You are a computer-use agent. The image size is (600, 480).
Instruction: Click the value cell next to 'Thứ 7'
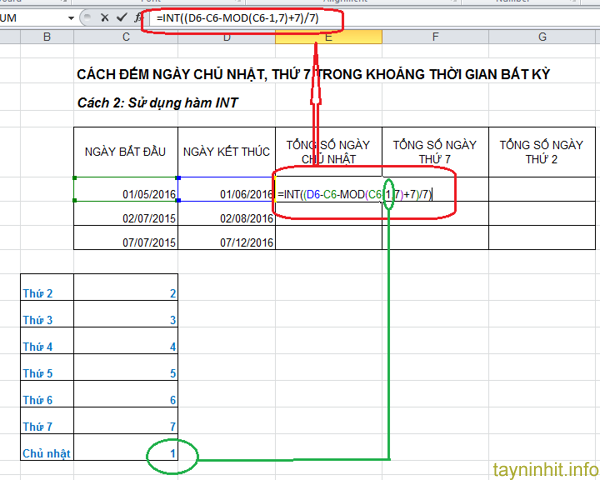[125, 426]
